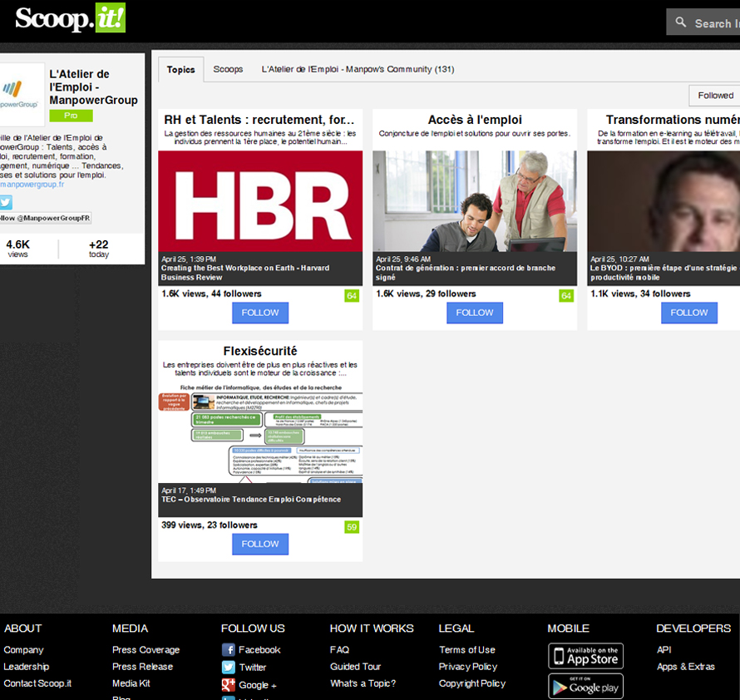Open Terms of Use link
This screenshot has width=740, height=700.
tap(467, 650)
